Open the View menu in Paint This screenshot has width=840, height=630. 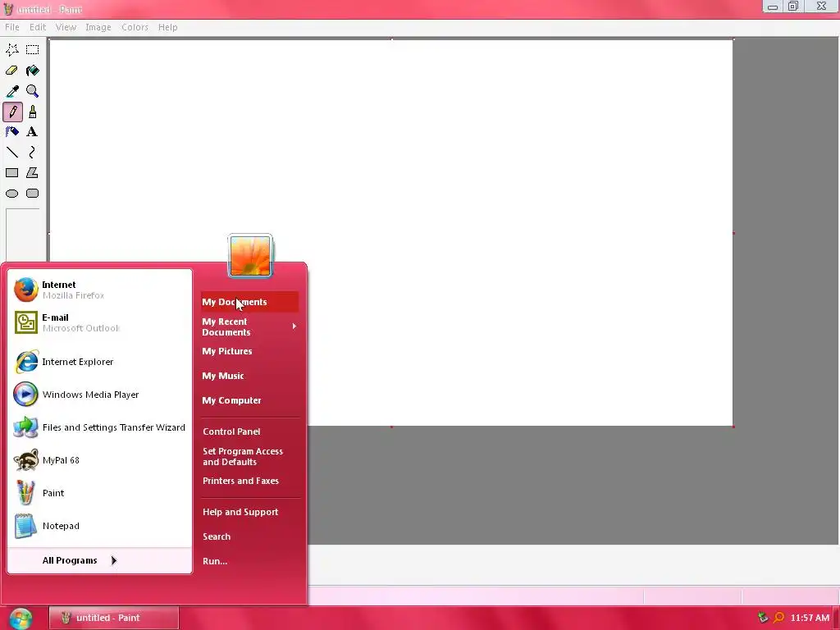click(x=66, y=27)
